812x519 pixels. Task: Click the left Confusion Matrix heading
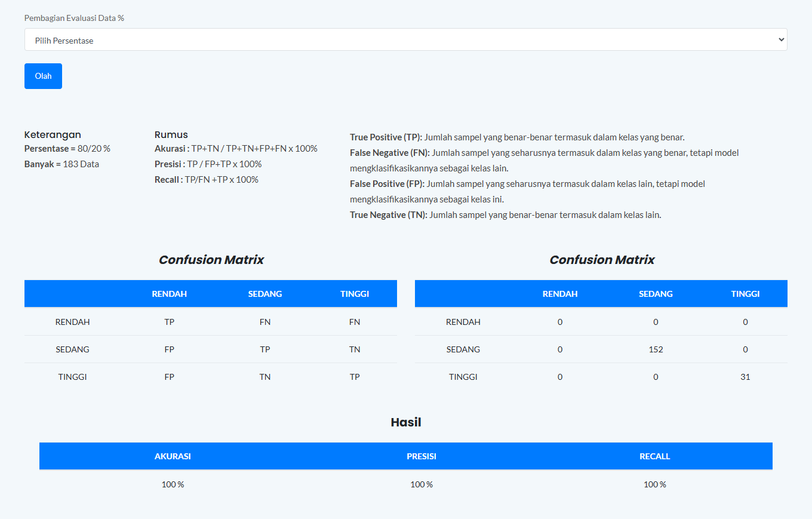pyautogui.click(x=211, y=260)
